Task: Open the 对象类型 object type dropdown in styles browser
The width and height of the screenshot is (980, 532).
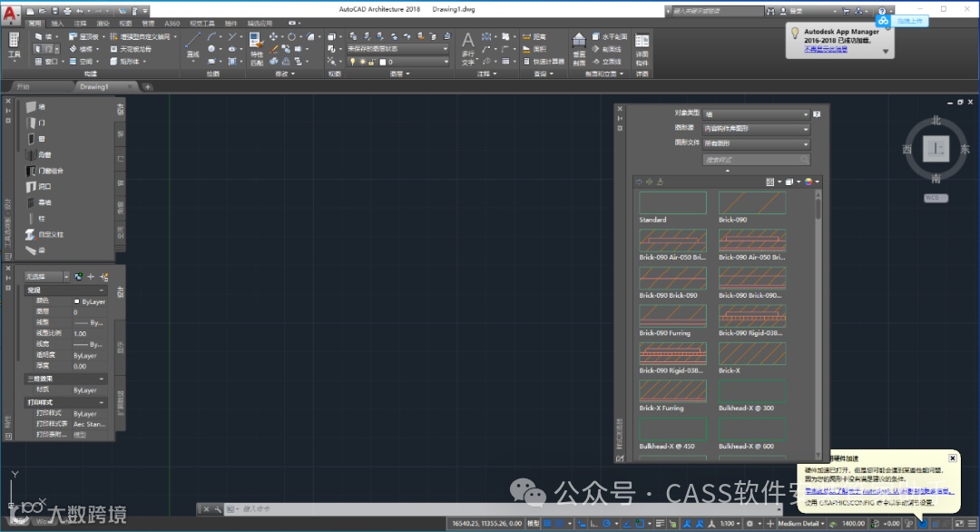Action: 756,114
